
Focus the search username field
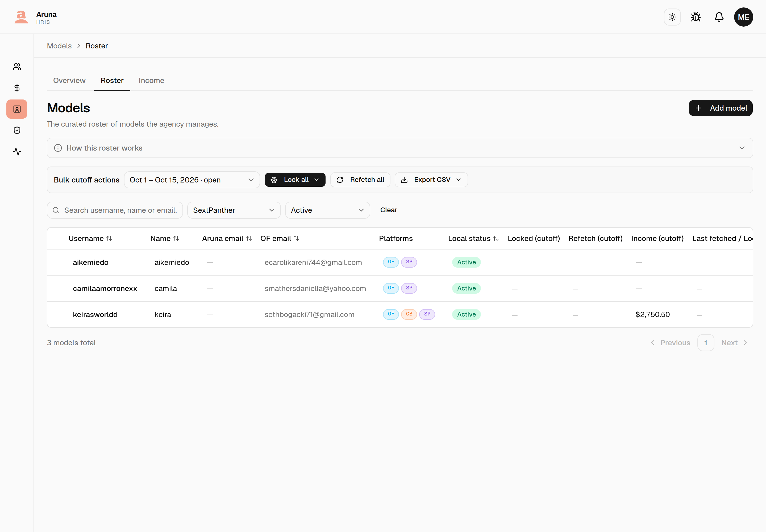115,210
